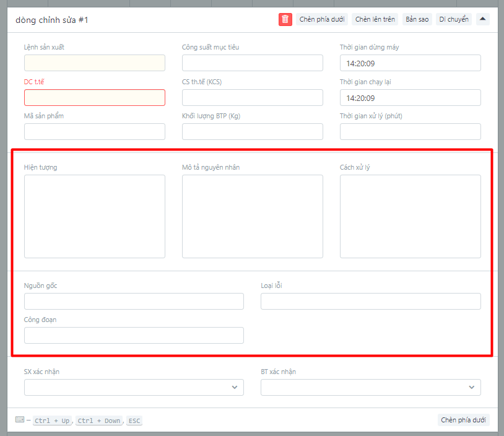
Task: Click the keyboard shortcuts icon
Action: [x=20, y=420]
